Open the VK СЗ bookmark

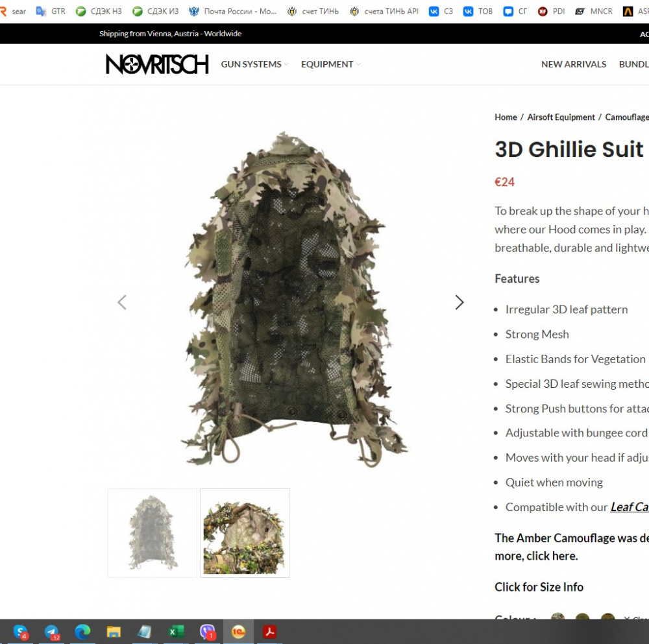coord(441,11)
